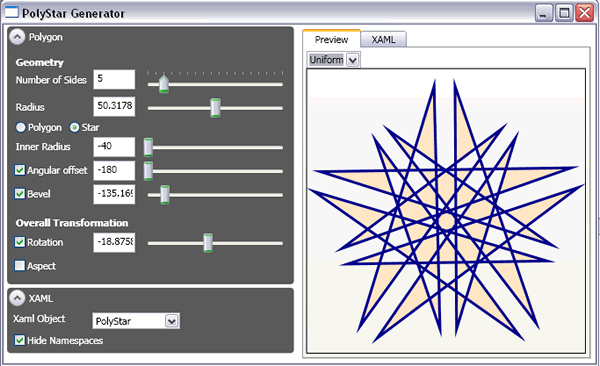The width and height of the screenshot is (600, 366).
Task: Switch to the XAML tab
Action: click(383, 39)
